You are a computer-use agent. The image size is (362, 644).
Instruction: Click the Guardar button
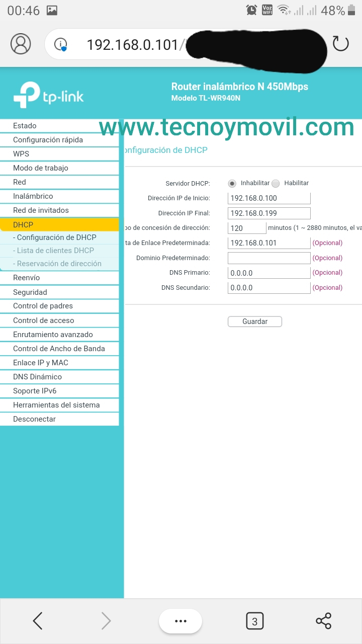(255, 321)
